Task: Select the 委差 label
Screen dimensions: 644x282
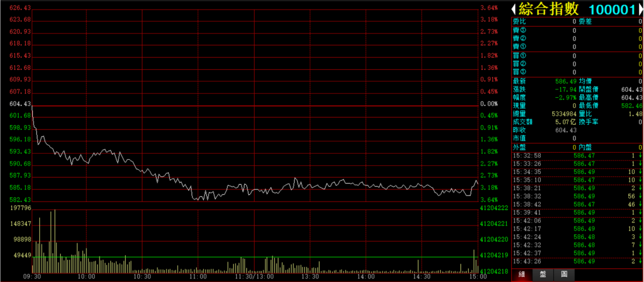Action: [585, 21]
